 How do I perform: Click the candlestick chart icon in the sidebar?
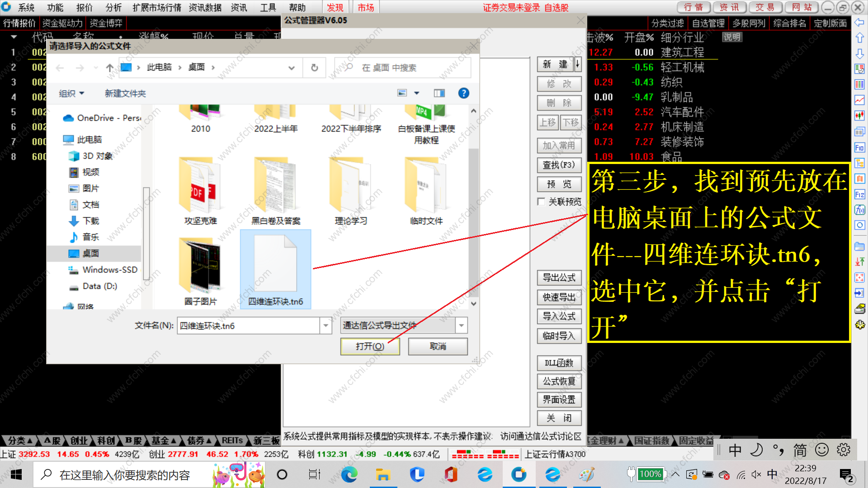tap(859, 116)
